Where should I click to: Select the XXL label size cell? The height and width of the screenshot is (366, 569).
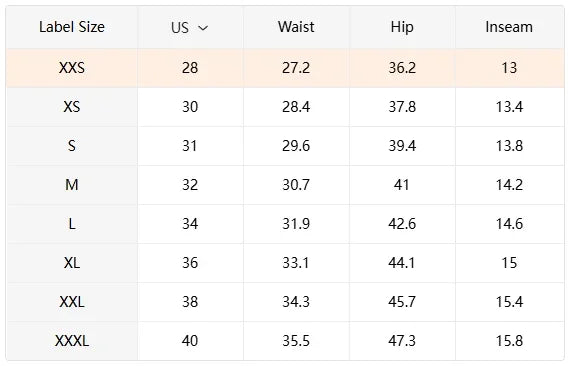72,302
